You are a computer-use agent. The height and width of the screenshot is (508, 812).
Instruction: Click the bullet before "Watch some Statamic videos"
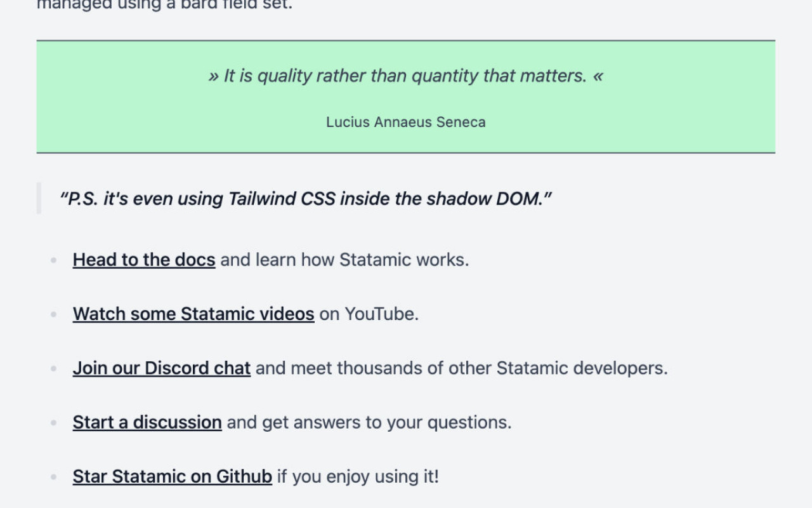pyautogui.click(x=54, y=314)
